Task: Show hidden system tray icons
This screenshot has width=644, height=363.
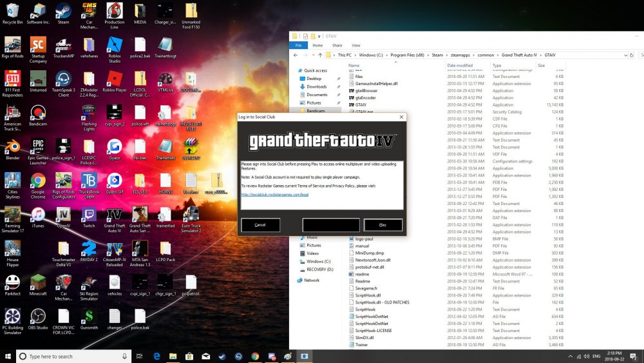Action: point(570,357)
